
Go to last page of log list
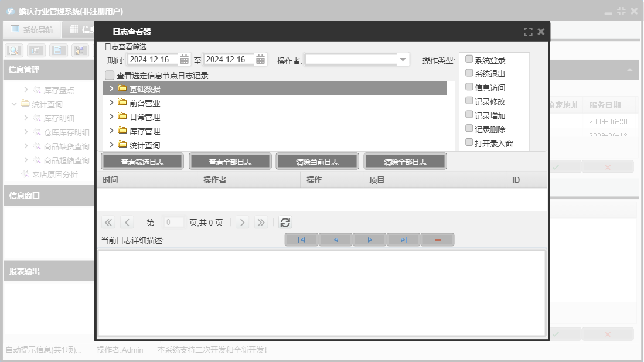coord(261,223)
